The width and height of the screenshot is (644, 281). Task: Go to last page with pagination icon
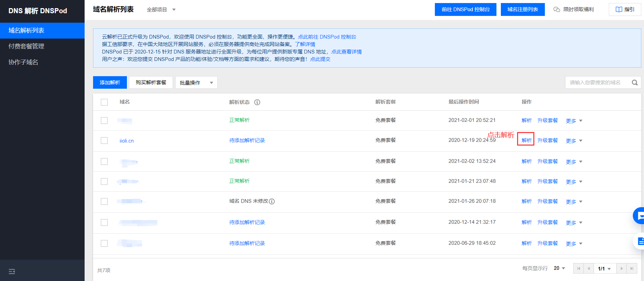pos(632,268)
